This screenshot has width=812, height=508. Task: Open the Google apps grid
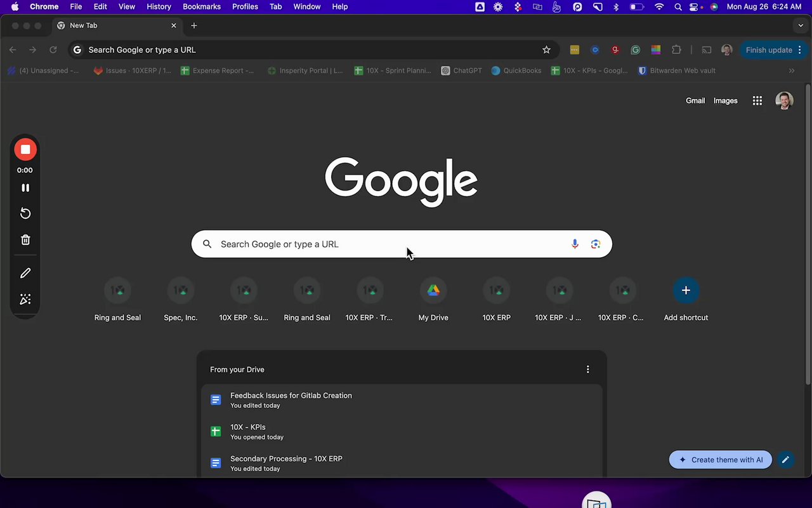coord(757,100)
